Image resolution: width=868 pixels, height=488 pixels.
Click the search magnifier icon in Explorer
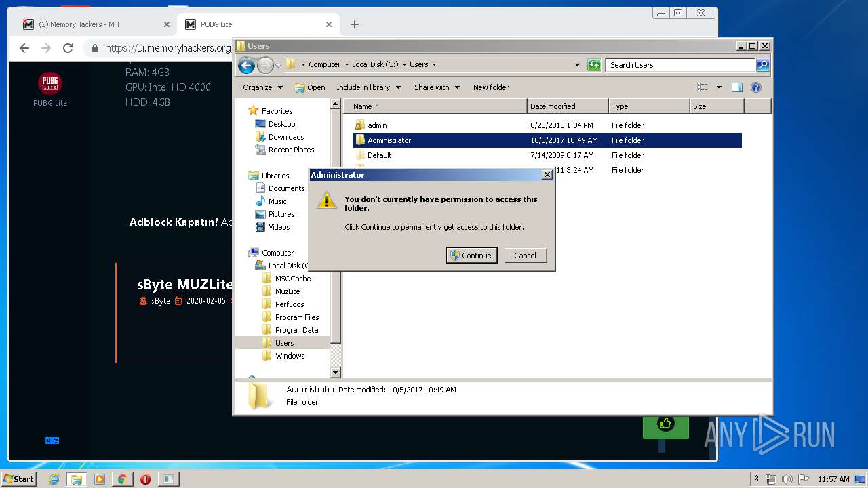[x=763, y=65]
